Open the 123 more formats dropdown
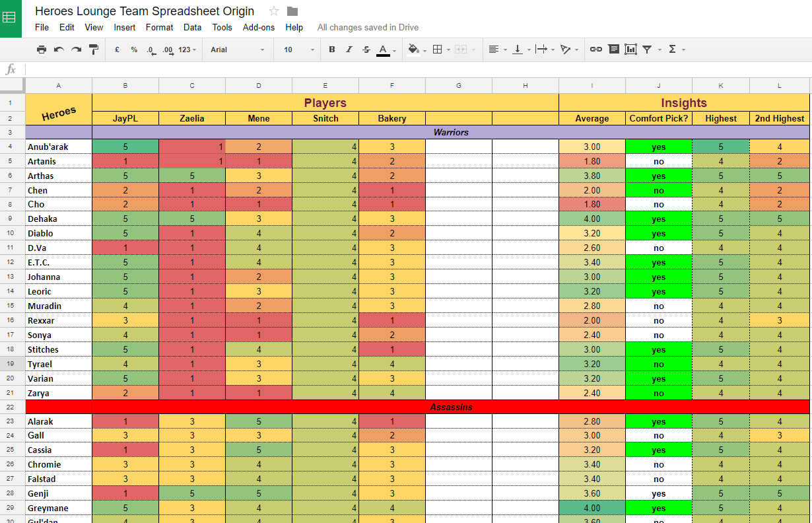Viewport: 812px width, 523px height. coord(187,50)
